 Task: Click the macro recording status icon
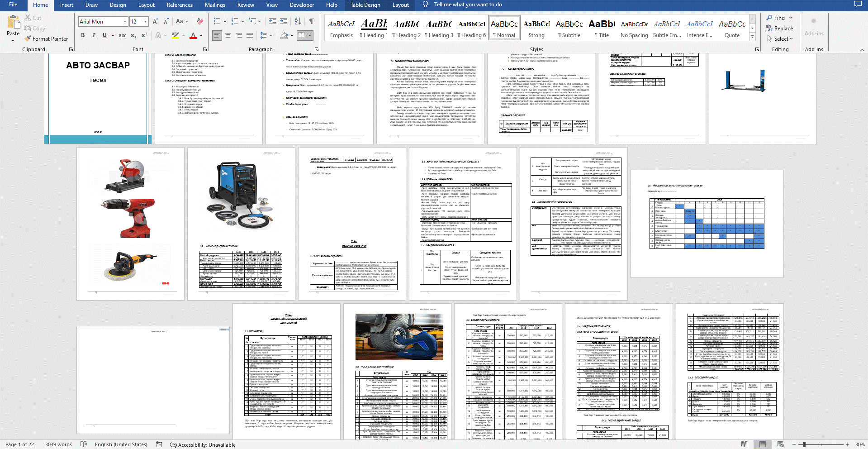(x=159, y=444)
